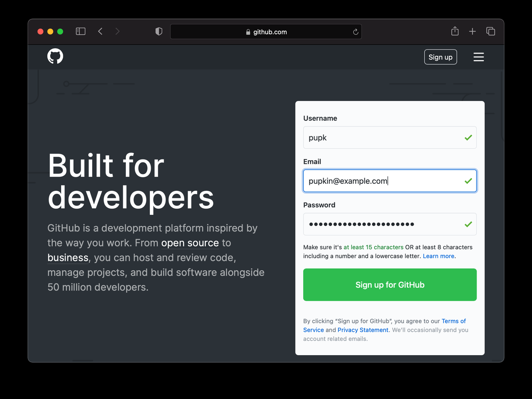
Task: Open the Terms of Service link
Action: [384, 325]
